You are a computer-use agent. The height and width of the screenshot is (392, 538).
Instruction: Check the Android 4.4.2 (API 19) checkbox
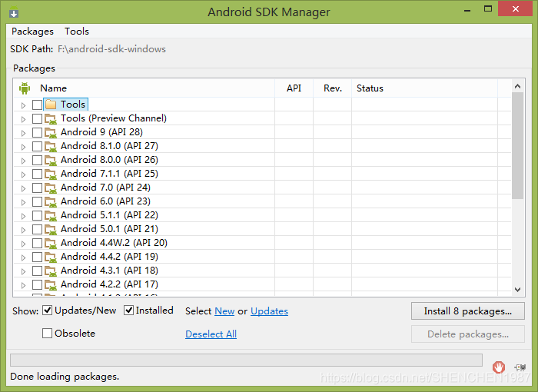pos(37,257)
